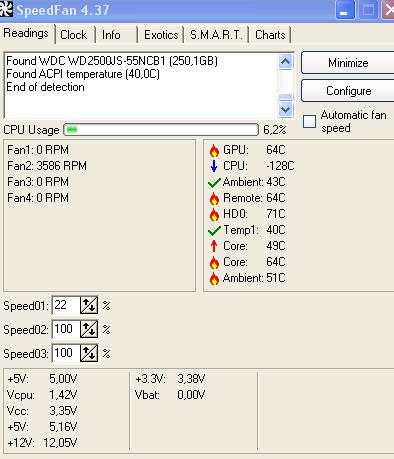The image size is (394, 459).
Task: Click the green checkmark beside Temp1
Action: 214,230
